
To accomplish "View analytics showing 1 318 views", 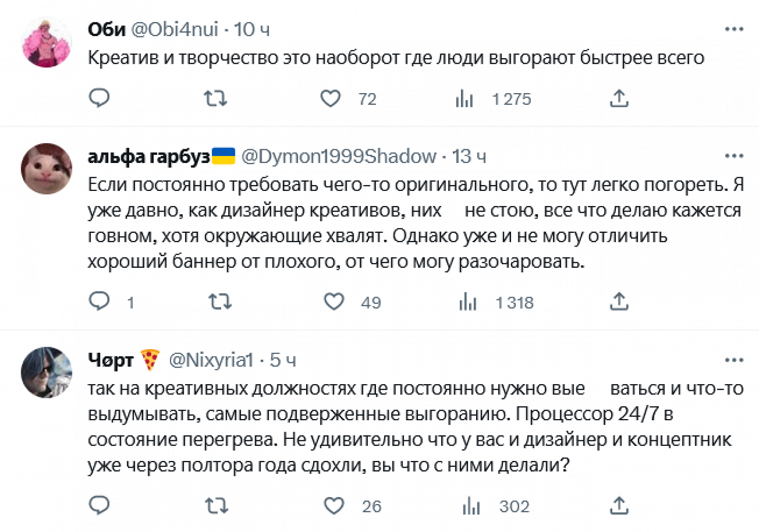I will 468,302.
